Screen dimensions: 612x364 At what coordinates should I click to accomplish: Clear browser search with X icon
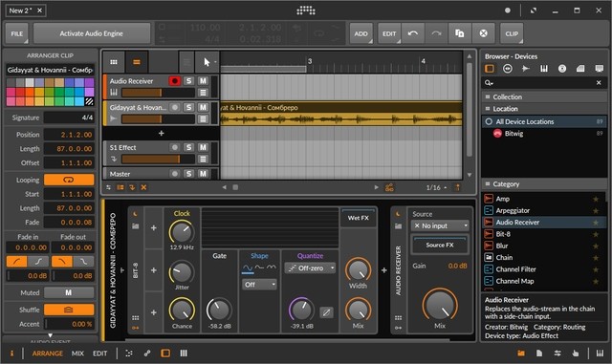599,83
